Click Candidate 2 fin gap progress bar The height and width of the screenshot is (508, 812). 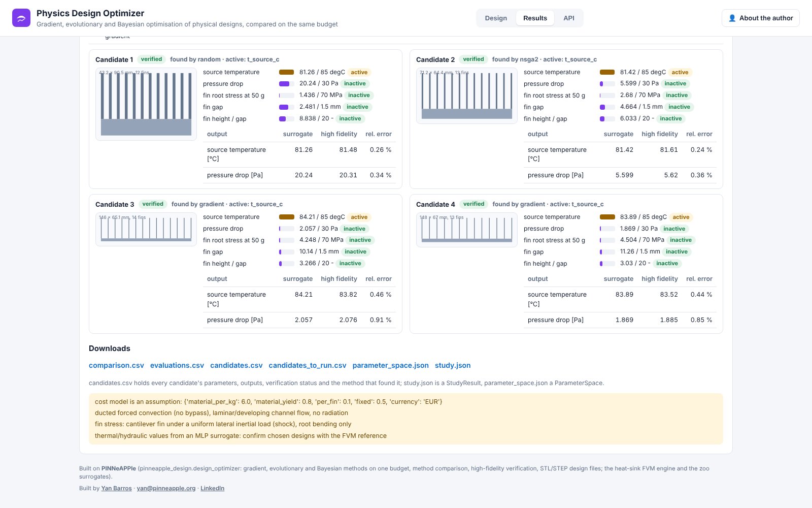click(x=607, y=107)
